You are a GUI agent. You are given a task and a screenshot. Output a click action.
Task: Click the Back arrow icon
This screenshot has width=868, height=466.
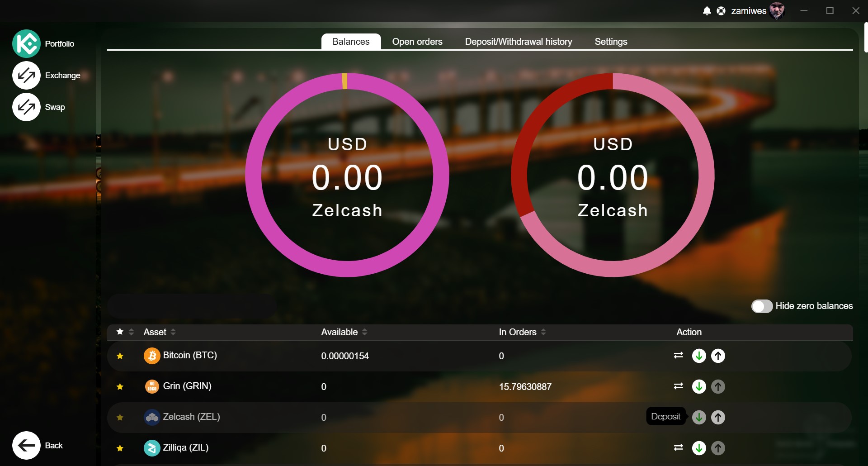point(26,445)
